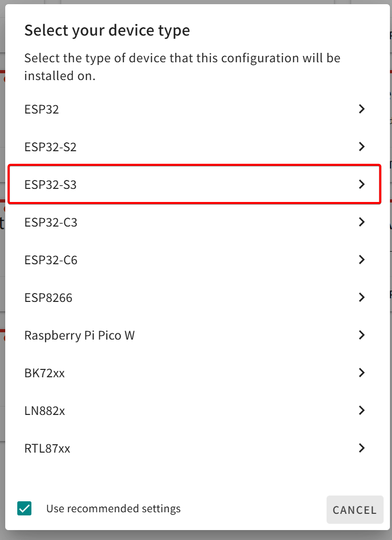Click the chevron next to ESP32-C6
This screenshot has width=392, height=540.
point(361,260)
